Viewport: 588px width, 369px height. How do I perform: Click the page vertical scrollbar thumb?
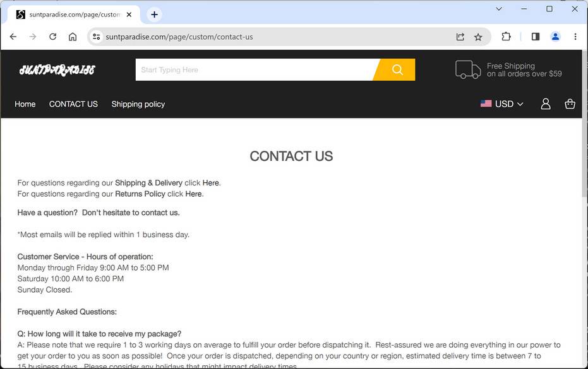[x=585, y=124]
